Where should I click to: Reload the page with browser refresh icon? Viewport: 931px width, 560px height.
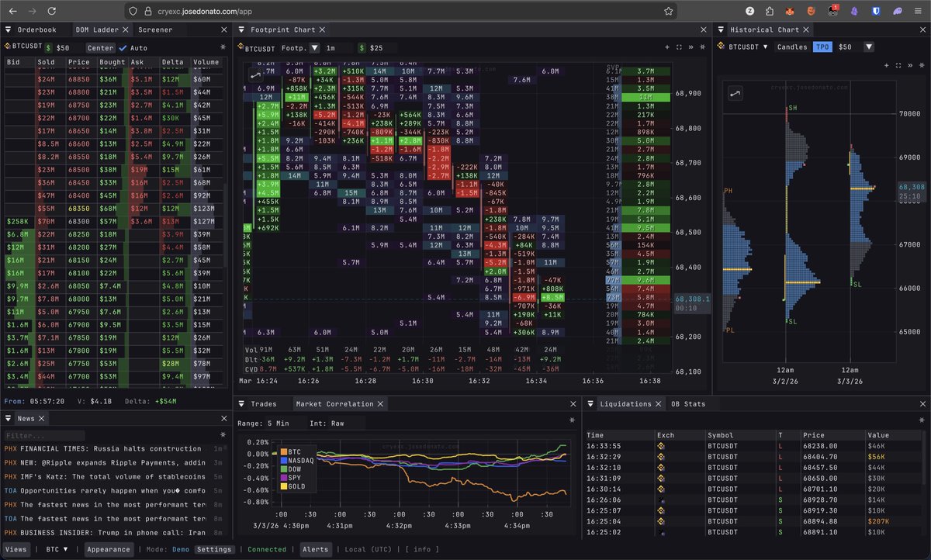pos(51,12)
